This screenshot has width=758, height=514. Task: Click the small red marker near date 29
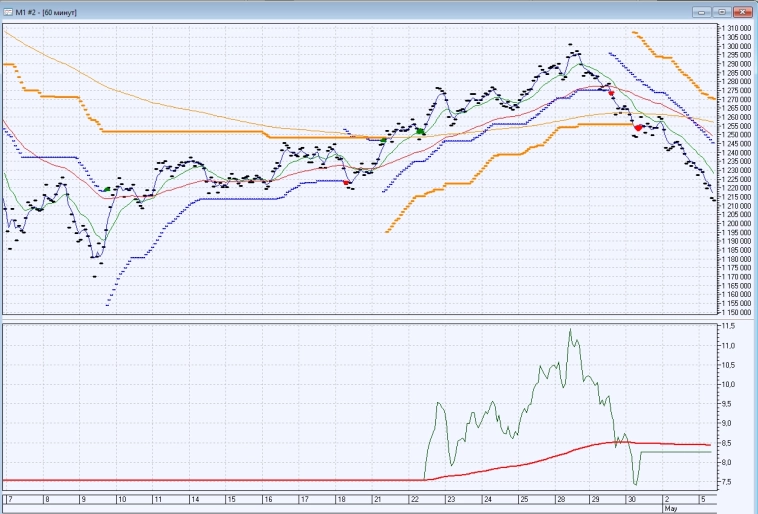point(611,92)
